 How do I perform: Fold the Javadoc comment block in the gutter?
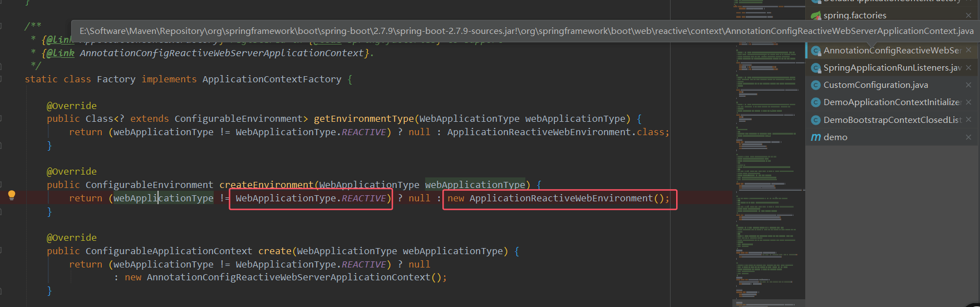coord(1,26)
